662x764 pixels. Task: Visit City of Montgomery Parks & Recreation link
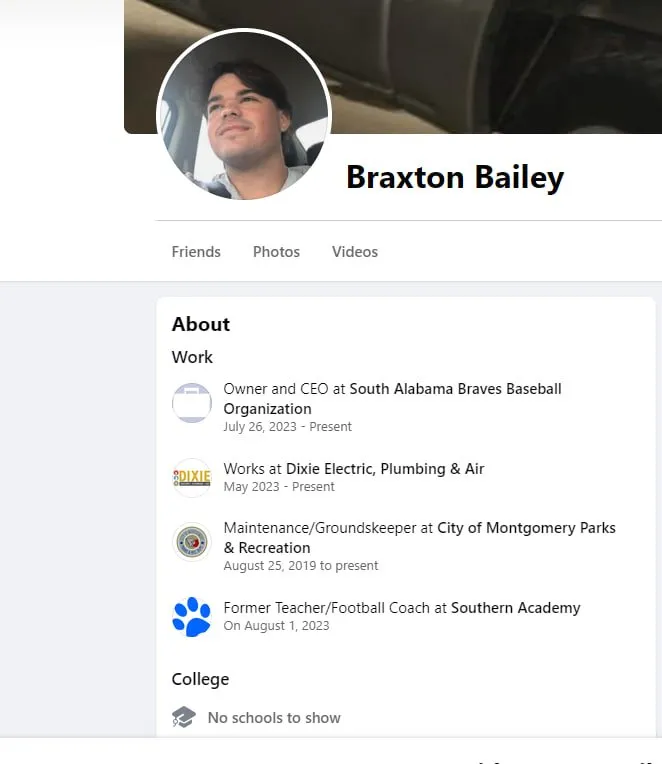[419, 537]
